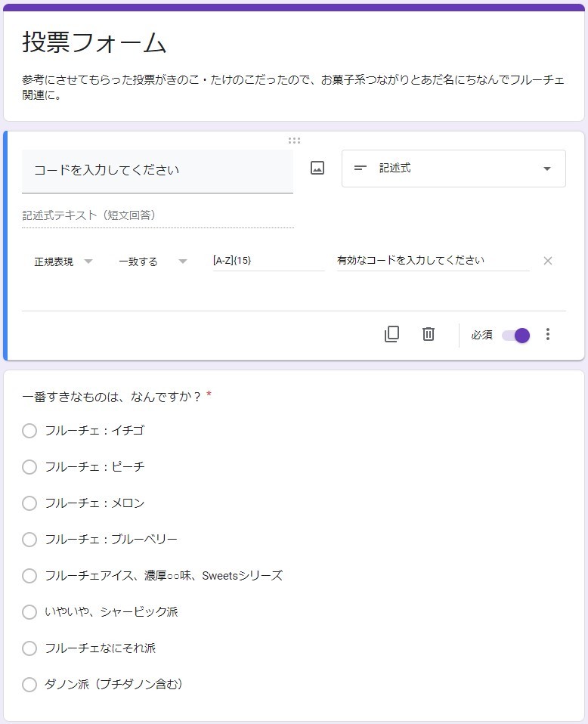Select radio option フルーチェ：ブルーベリー
This screenshot has height=724, width=588.
(x=29, y=540)
